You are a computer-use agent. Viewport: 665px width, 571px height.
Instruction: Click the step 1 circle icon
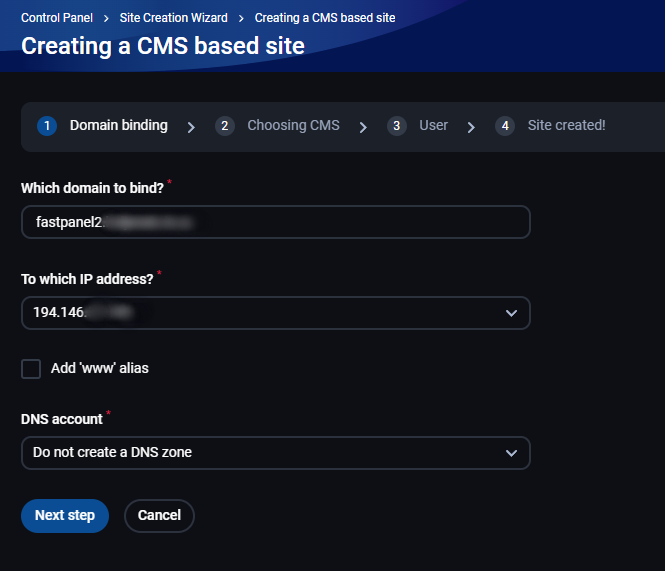(47, 126)
